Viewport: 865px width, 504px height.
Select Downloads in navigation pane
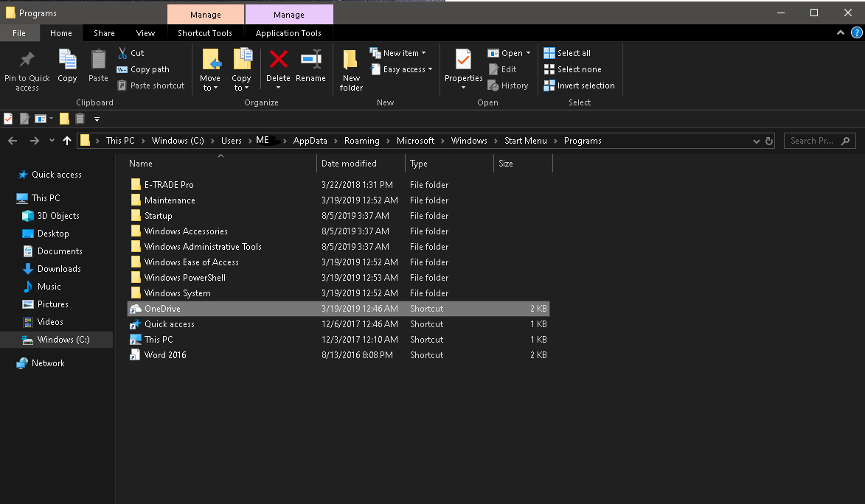click(x=59, y=269)
